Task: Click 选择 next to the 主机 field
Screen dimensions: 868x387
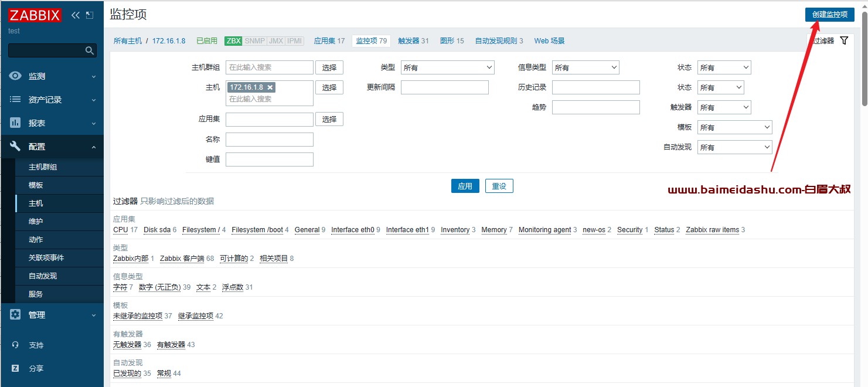Action: pyautogui.click(x=329, y=87)
